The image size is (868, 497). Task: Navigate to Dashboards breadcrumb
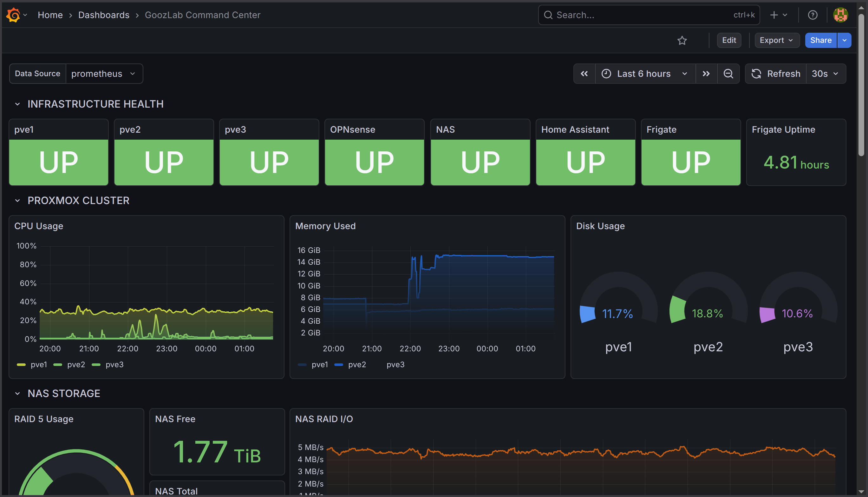coord(104,15)
